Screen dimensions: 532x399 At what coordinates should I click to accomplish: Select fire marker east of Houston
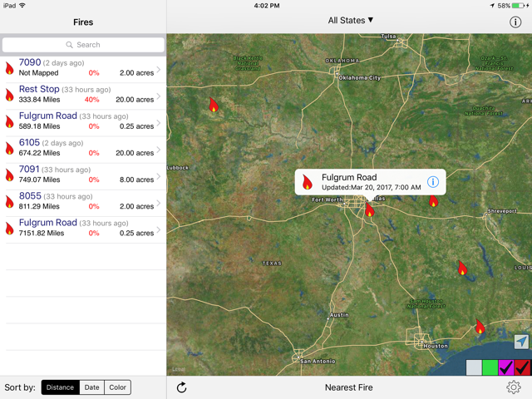pyautogui.click(x=480, y=327)
